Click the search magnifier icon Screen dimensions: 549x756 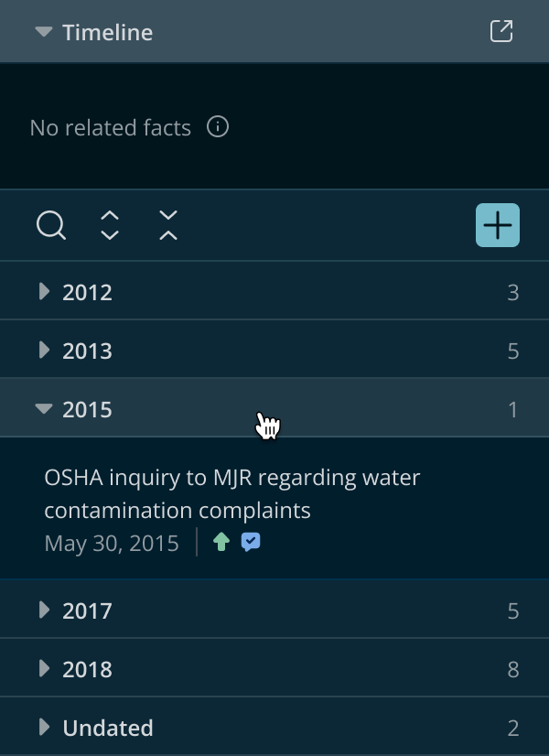click(51, 225)
